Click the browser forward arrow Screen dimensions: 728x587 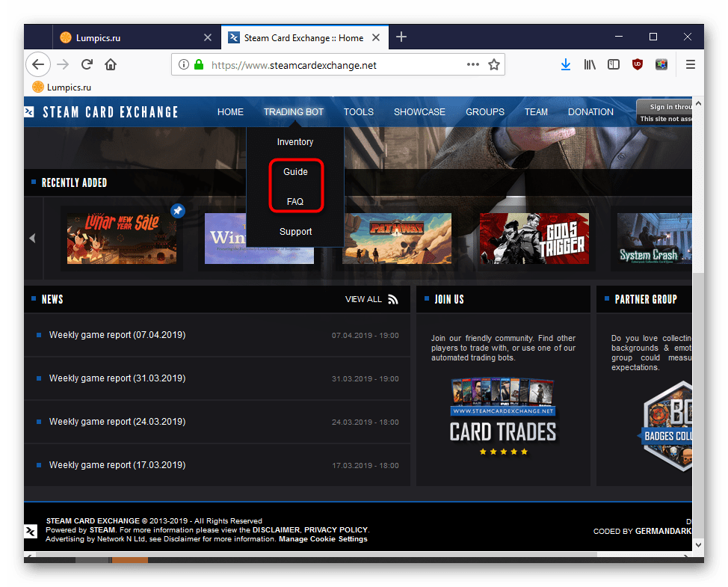click(x=63, y=64)
